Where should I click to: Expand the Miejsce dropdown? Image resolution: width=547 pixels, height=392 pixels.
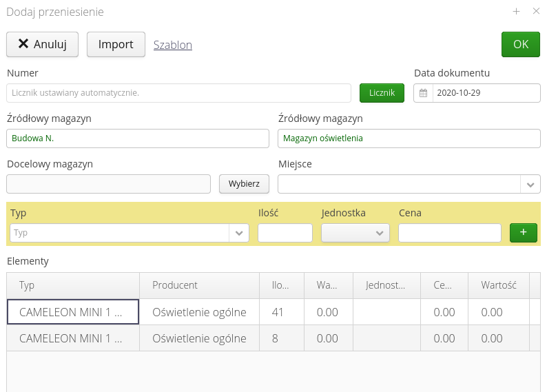coord(530,185)
